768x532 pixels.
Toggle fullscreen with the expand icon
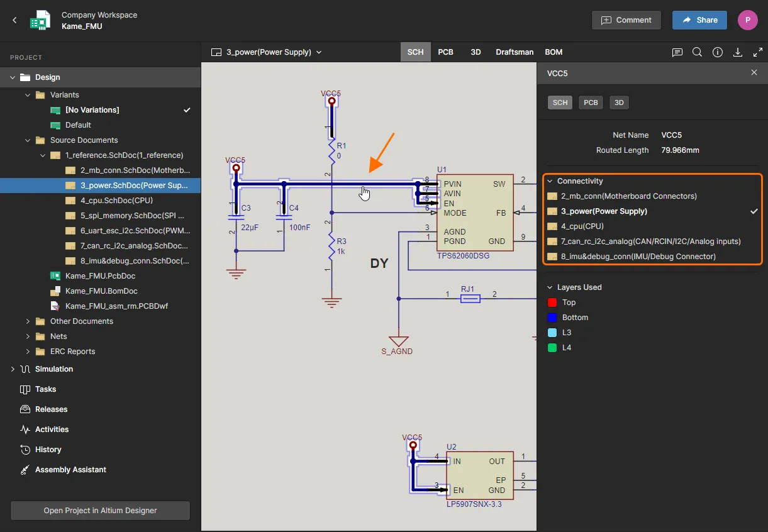coord(757,52)
